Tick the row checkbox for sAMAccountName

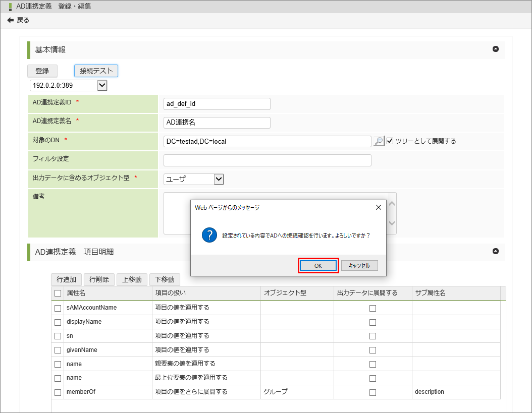(x=58, y=308)
